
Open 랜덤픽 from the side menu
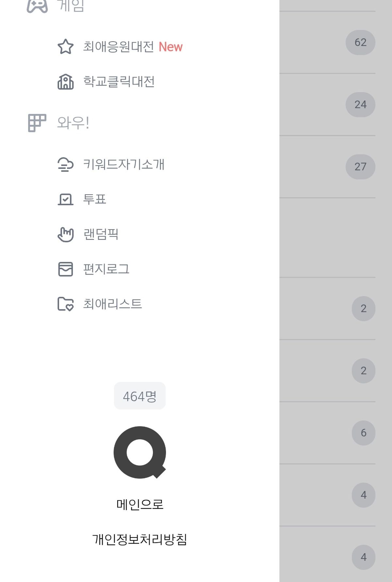101,234
